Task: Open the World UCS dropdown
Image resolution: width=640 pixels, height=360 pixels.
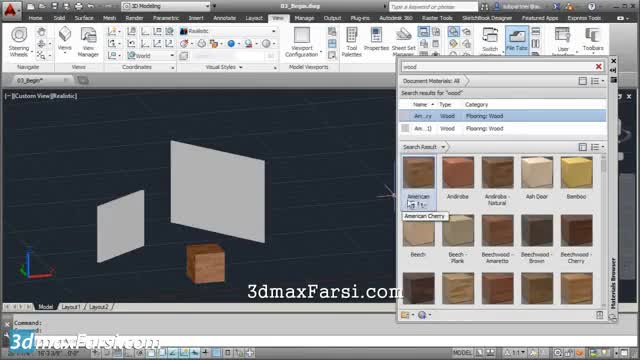Action: click(x=151, y=56)
